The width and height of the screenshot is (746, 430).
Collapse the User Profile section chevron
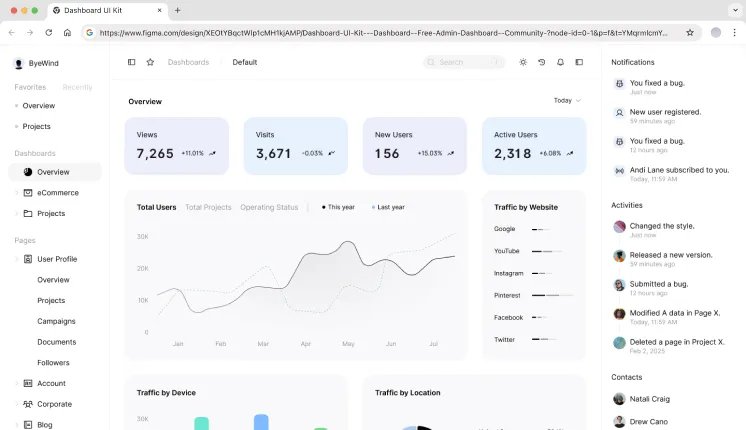[17, 259]
